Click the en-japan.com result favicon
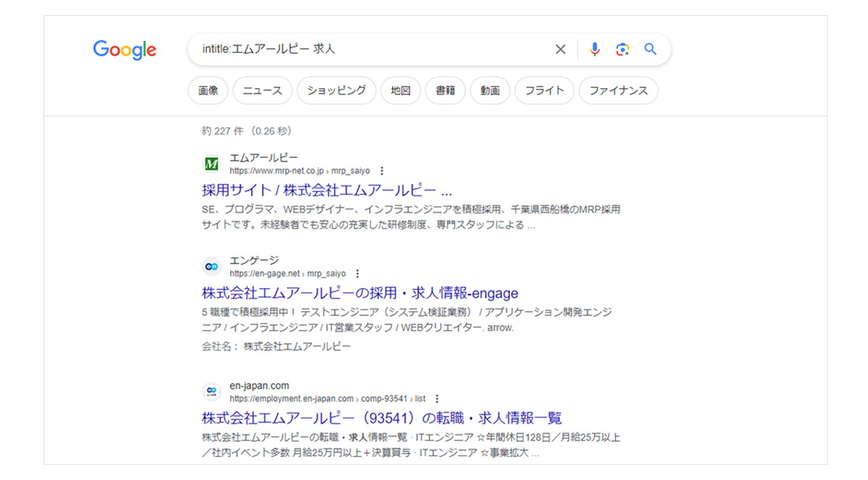 [x=211, y=392]
